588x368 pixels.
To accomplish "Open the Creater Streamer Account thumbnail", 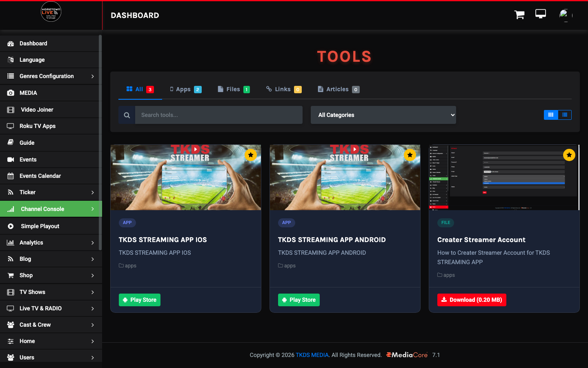I will [504, 177].
